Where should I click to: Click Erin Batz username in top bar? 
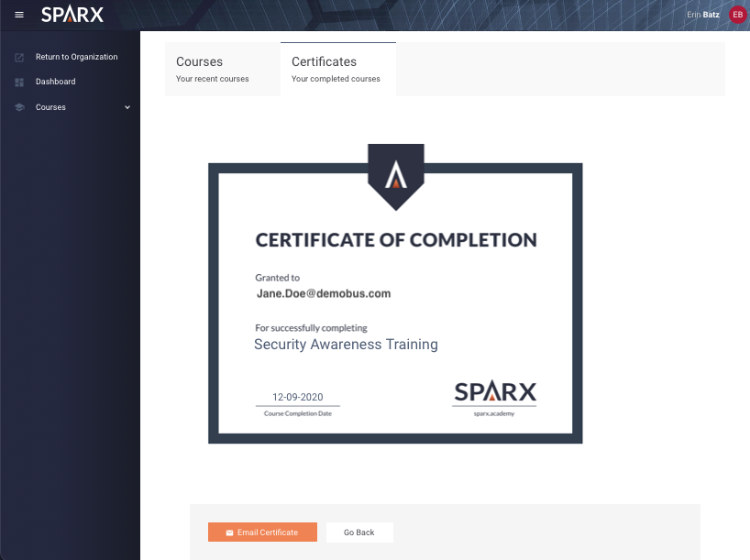702,14
